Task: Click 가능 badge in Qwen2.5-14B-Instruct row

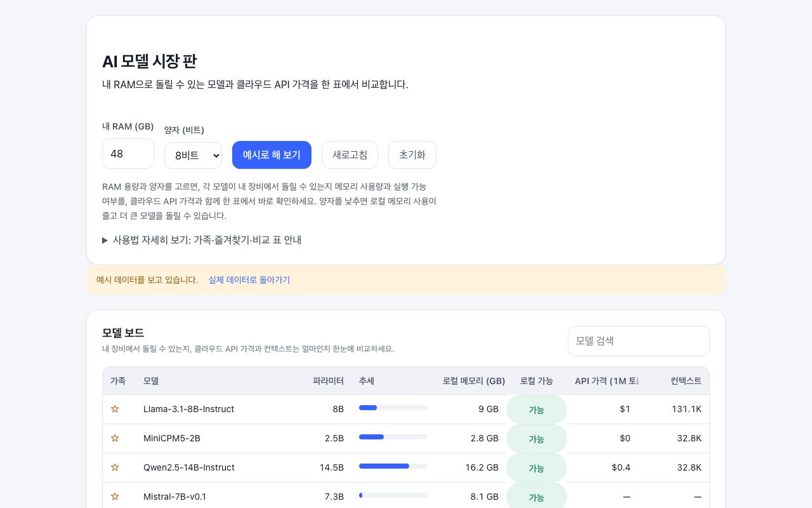Action: pos(537,468)
